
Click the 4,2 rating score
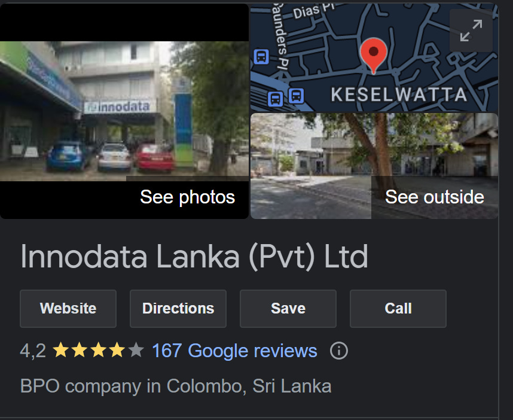(x=33, y=351)
